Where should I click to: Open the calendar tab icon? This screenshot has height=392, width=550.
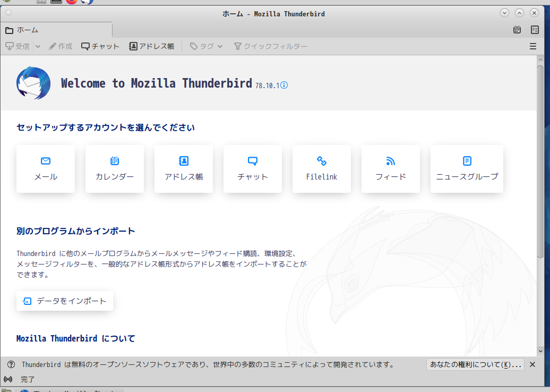(517, 30)
